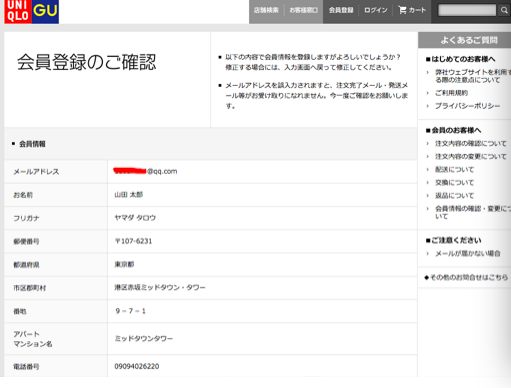The width and height of the screenshot is (511, 388).
Task: Click the 電話番号 row label
Action: click(x=26, y=367)
